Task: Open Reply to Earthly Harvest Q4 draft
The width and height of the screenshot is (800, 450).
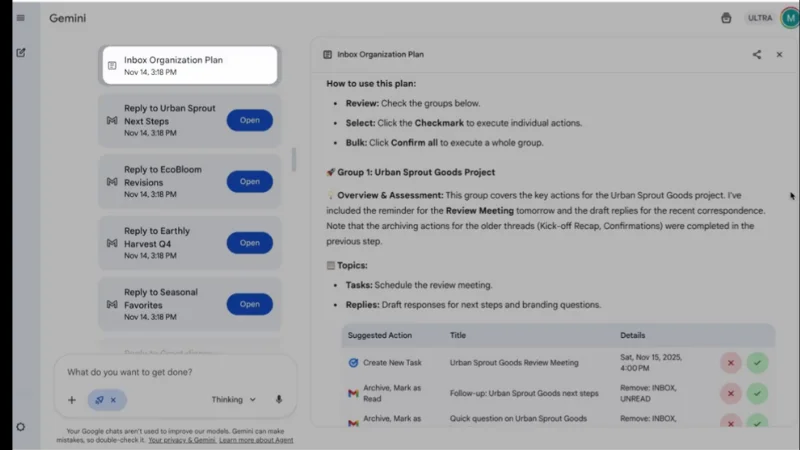Action: (249, 243)
